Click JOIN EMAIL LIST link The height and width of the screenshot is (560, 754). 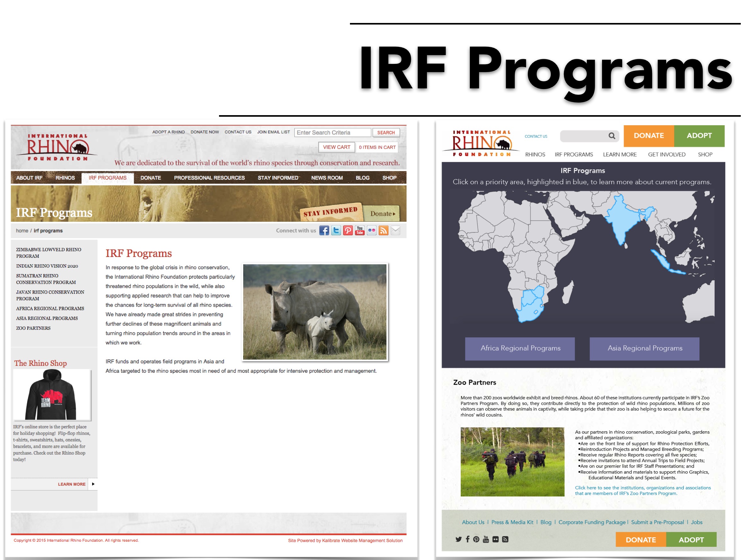(x=273, y=132)
